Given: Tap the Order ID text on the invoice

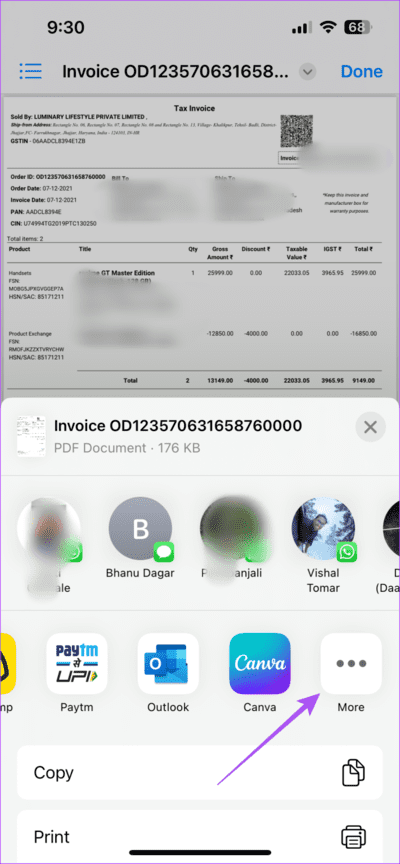Looking at the screenshot, I should (58, 177).
